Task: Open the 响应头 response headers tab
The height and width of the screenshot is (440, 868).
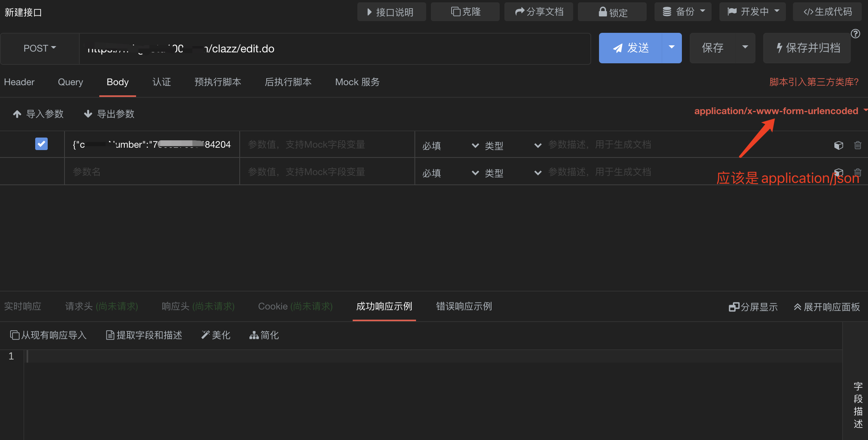Action: pos(198,306)
